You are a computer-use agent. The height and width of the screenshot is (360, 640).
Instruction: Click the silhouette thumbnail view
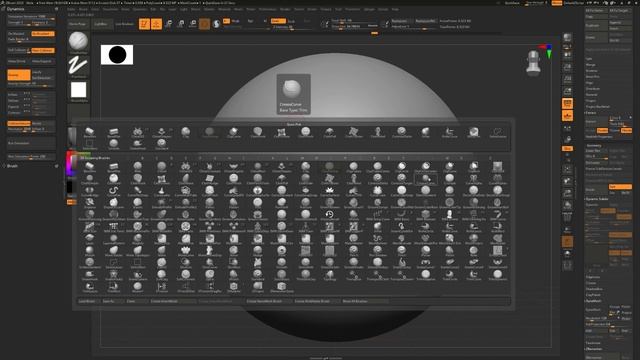coord(117,55)
